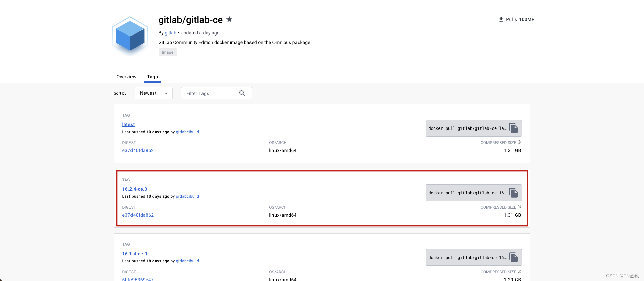The image size is (644, 281).
Task: Open the gitlab publisher link
Action: [170, 33]
